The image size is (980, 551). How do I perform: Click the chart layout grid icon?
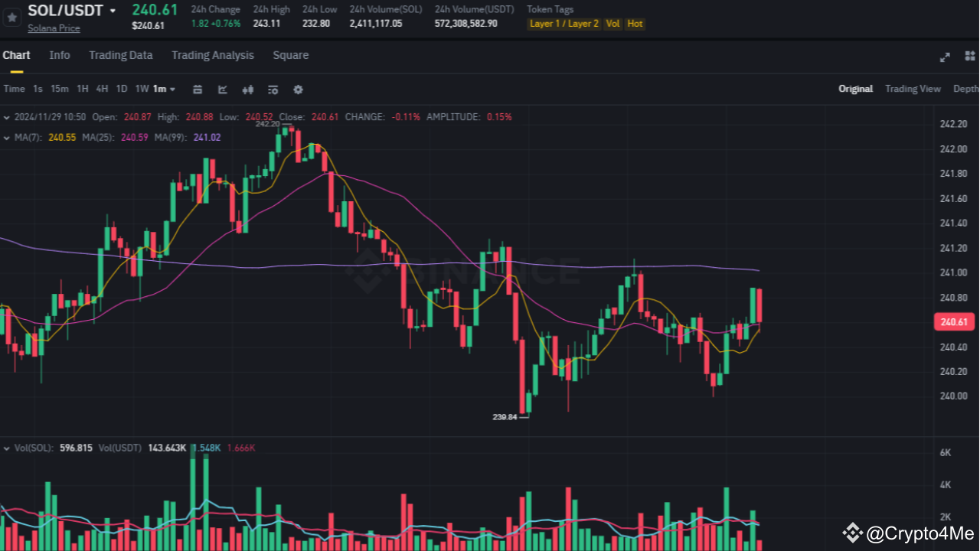(x=969, y=56)
